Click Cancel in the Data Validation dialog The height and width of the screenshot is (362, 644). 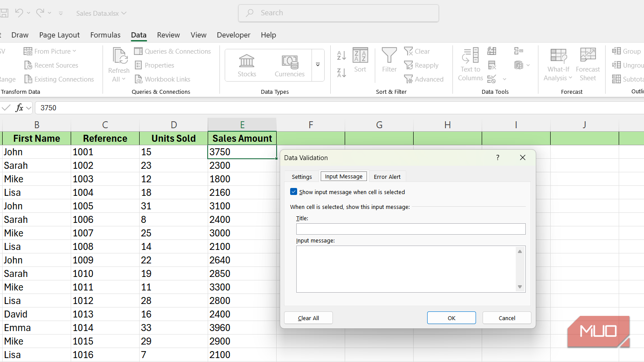507,318
